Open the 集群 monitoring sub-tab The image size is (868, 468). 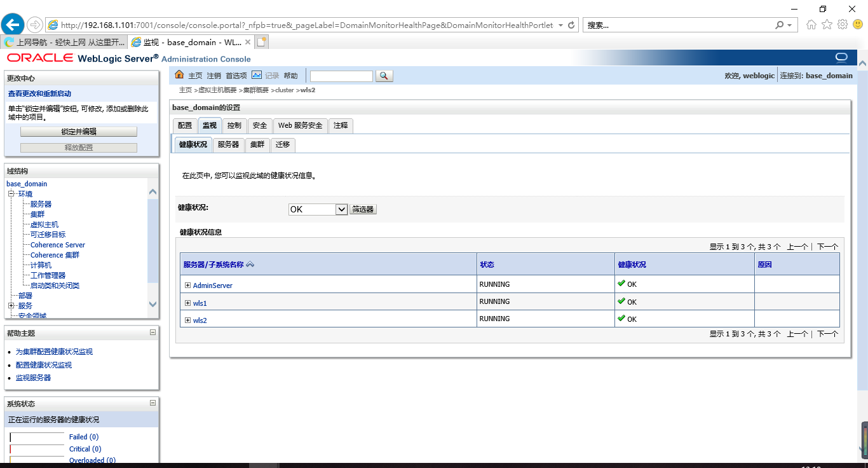click(257, 144)
